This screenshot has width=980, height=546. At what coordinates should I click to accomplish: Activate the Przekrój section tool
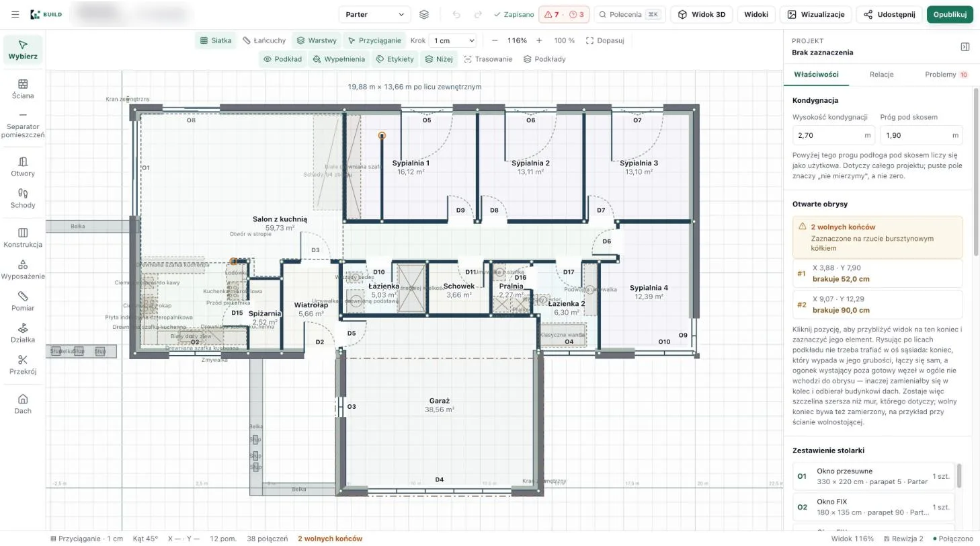point(23,364)
